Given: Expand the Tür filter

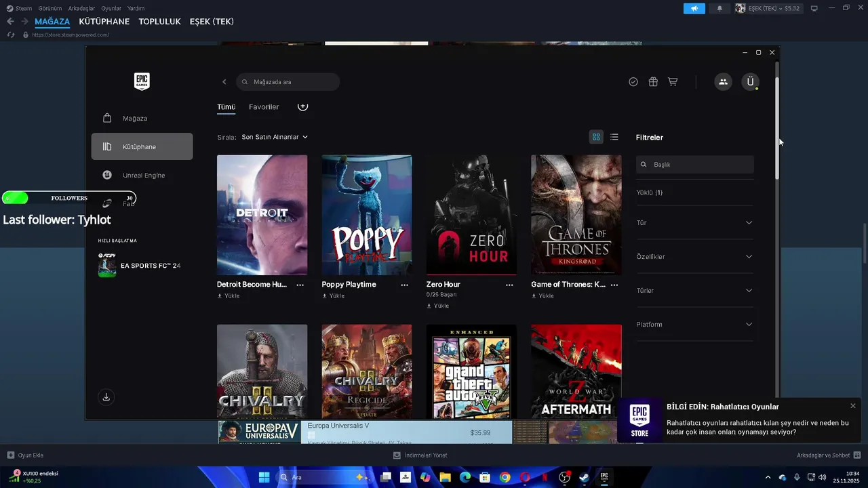Looking at the screenshot, I should 695,222.
